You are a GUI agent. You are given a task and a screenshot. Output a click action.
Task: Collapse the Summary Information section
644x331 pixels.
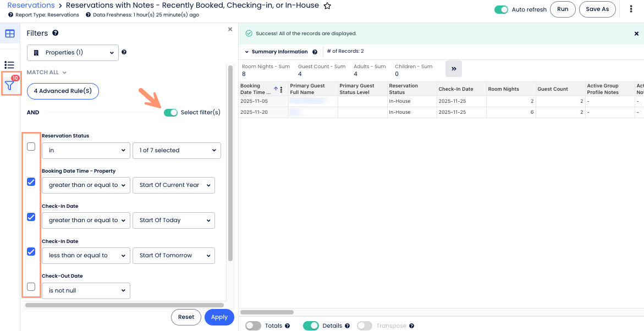pyautogui.click(x=247, y=52)
